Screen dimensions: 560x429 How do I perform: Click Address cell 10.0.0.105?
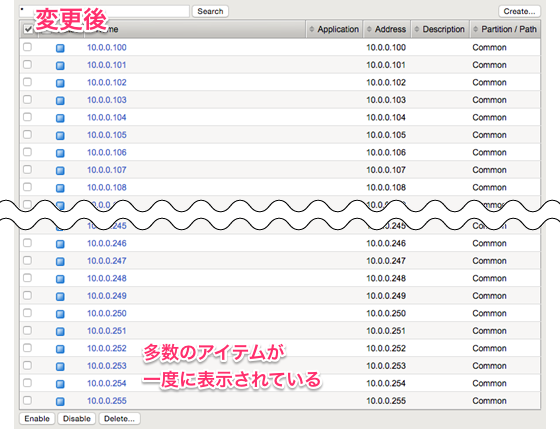pos(386,135)
